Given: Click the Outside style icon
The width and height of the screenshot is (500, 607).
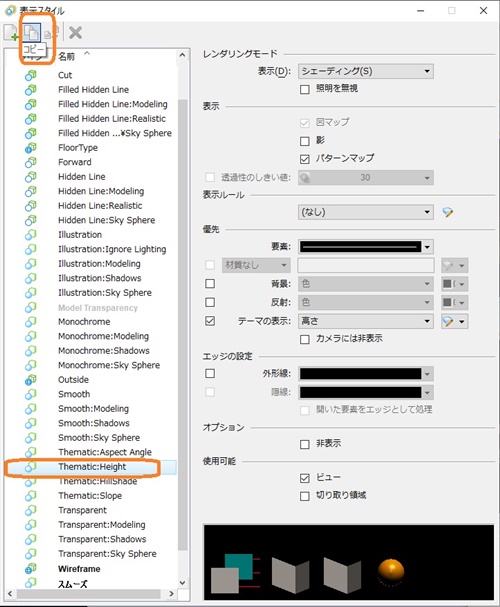Looking at the screenshot, I should coord(31,380).
